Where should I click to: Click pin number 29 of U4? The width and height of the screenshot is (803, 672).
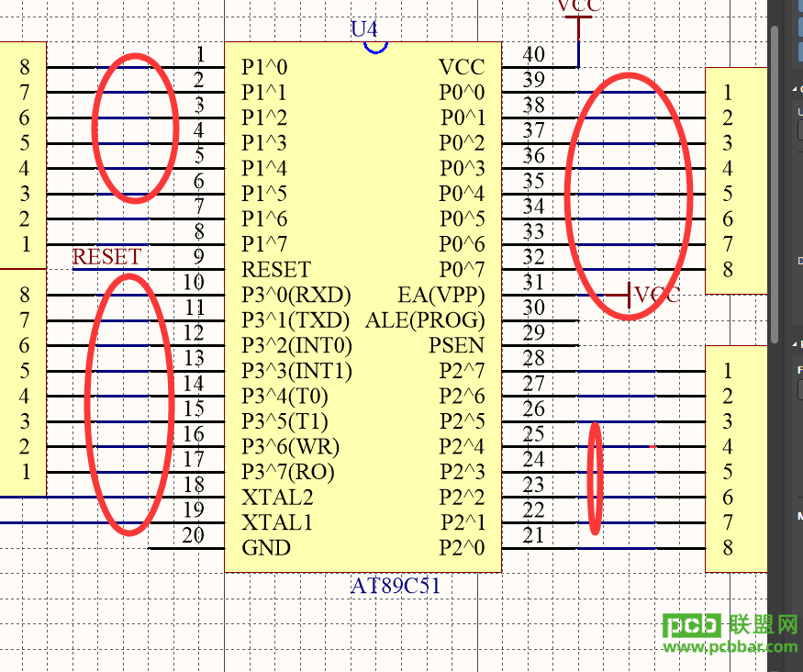point(533,333)
